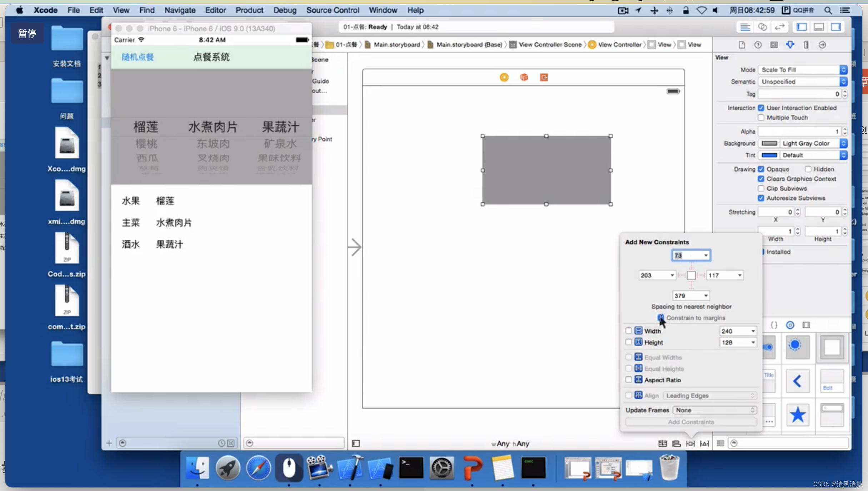Viewport: 868px width, 491px height.
Task: Toggle Constrain to margins checkbox
Action: pos(660,317)
